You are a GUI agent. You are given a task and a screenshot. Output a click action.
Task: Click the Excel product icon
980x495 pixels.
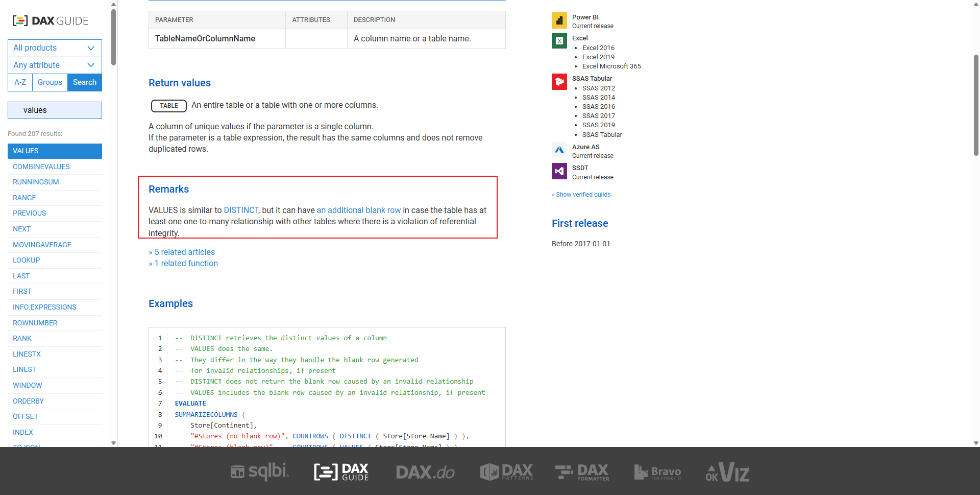(559, 41)
